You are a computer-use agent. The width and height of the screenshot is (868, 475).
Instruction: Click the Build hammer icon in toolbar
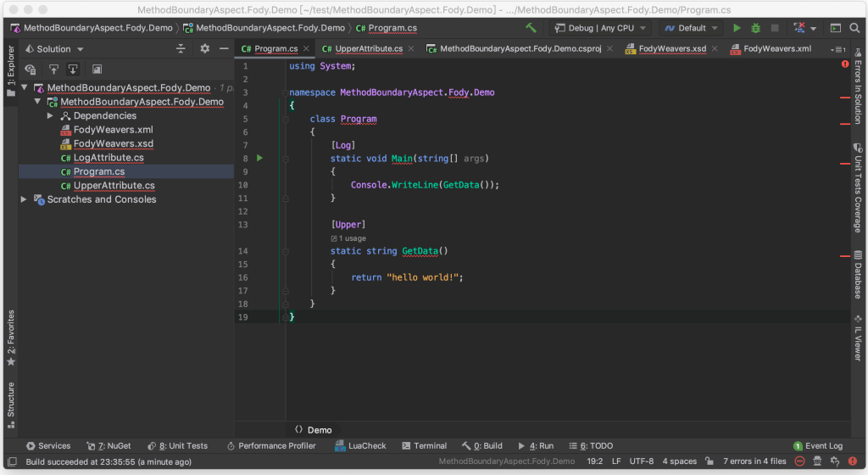531,28
